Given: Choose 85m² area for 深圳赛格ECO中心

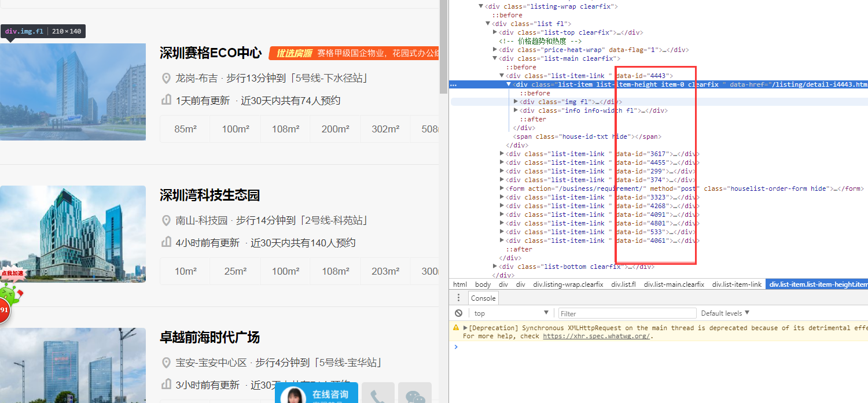Looking at the screenshot, I should click(x=185, y=129).
